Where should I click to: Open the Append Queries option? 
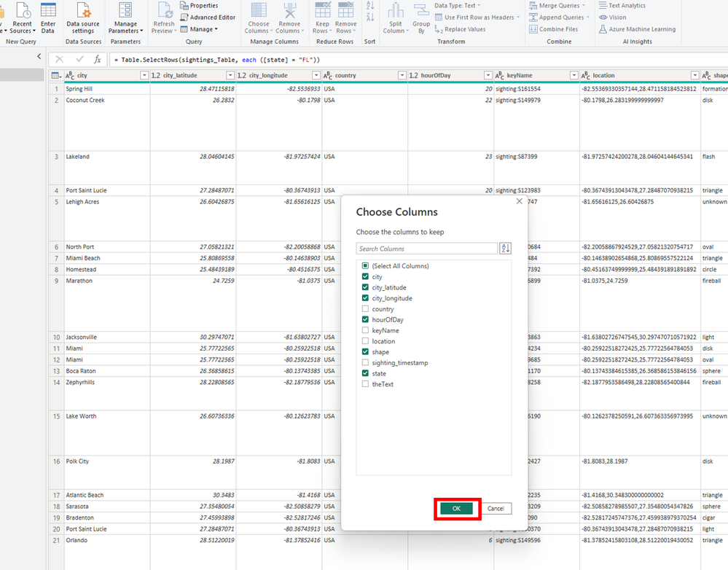pyautogui.click(x=559, y=17)
